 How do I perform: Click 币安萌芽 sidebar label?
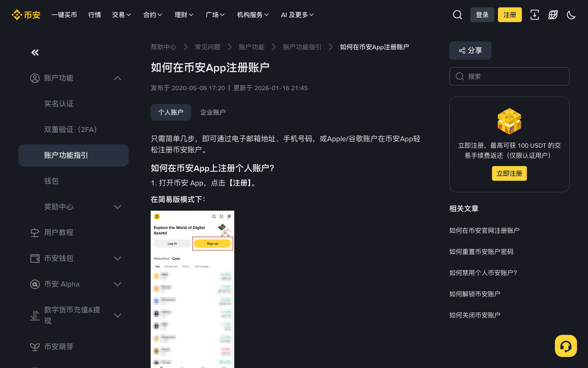[59, 347]
